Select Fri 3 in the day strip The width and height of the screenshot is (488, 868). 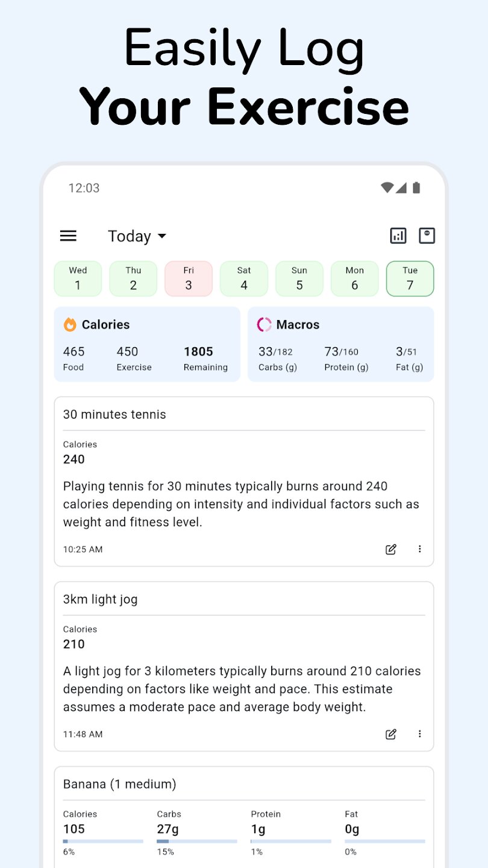coord(189,278)
